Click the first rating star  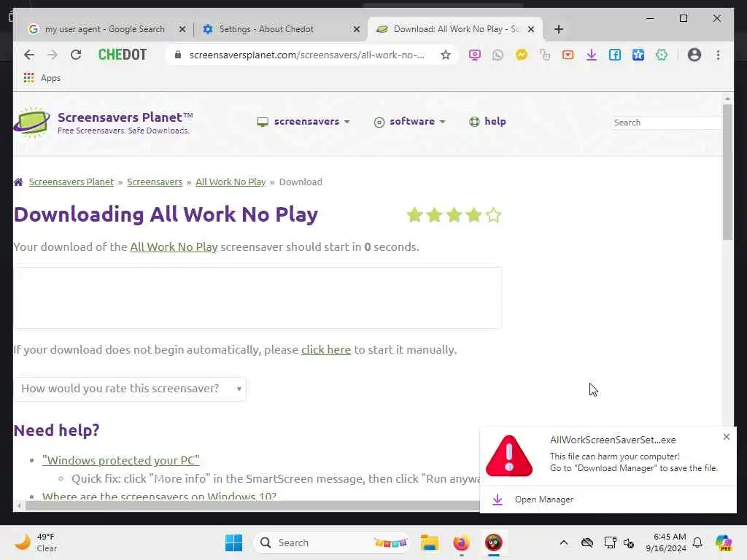tap(414, 215)
